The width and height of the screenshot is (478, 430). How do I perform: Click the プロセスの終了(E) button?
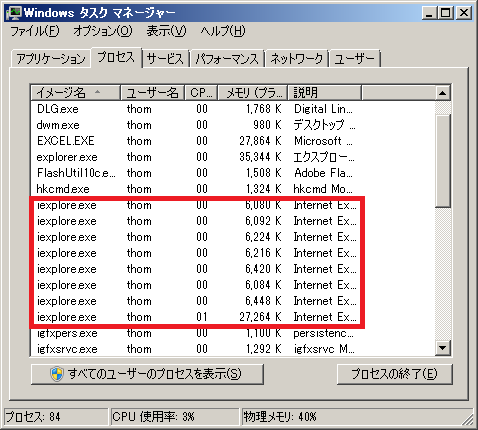(395, 374)
